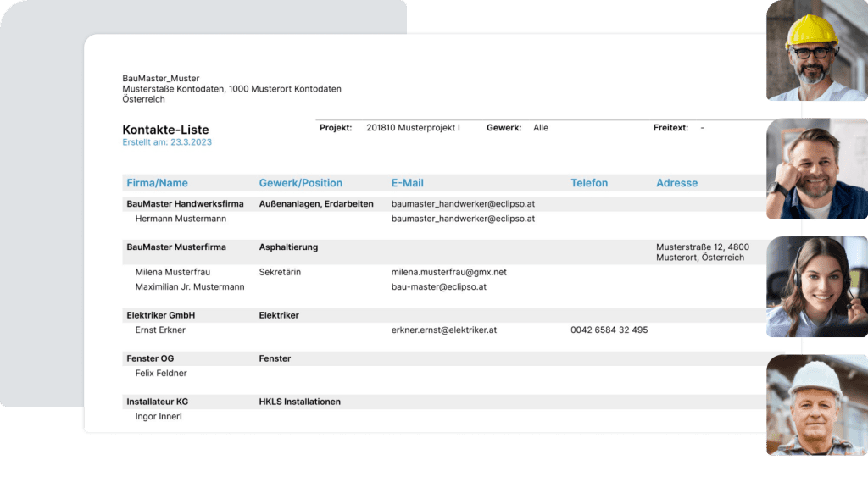Open email link milena.musterfrau@gmx.net

click(448, 272)
